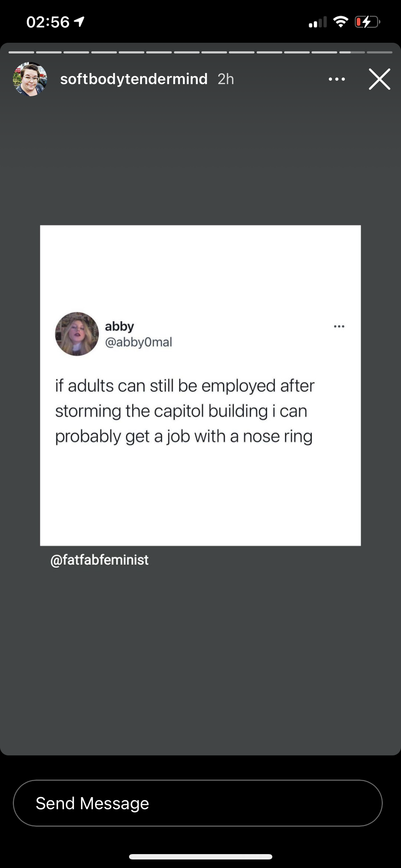The width and height of the screenshot is (401, 868).
Task: Tap the first story progress segment
Action: point(21,52)
